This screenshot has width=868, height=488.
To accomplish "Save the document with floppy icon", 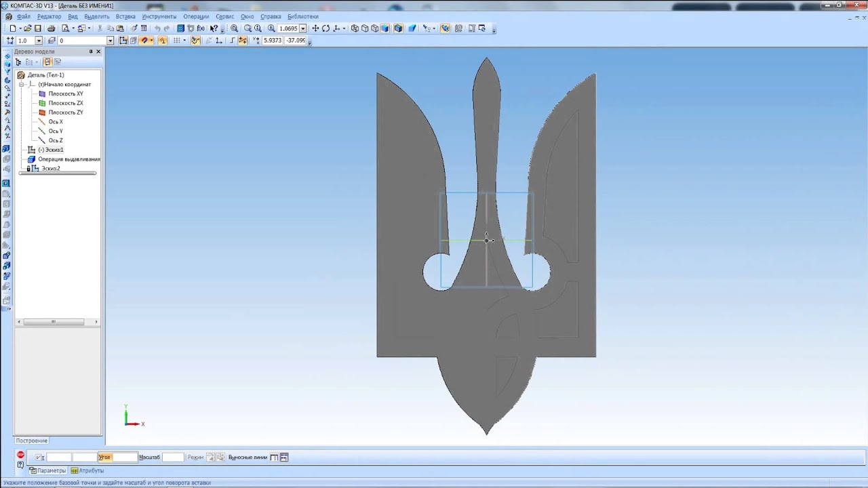I will (38, 28).
